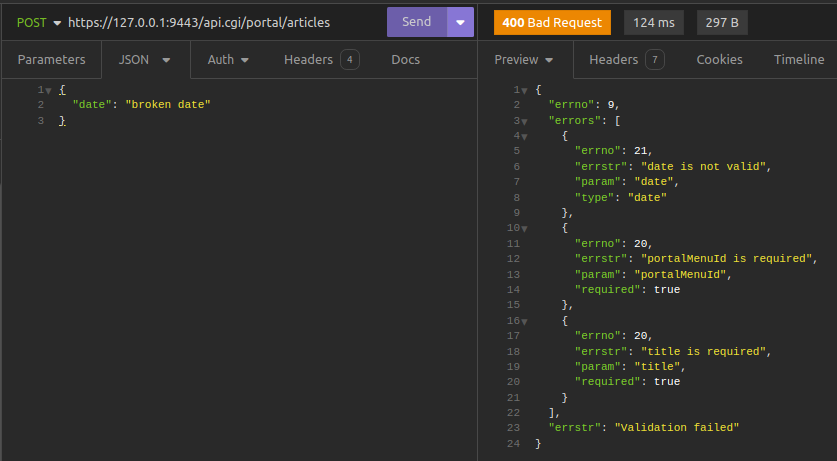The width and height of the screenshot is (837, 461).
Task: Open the Docs tab
Action: point(405,60)
